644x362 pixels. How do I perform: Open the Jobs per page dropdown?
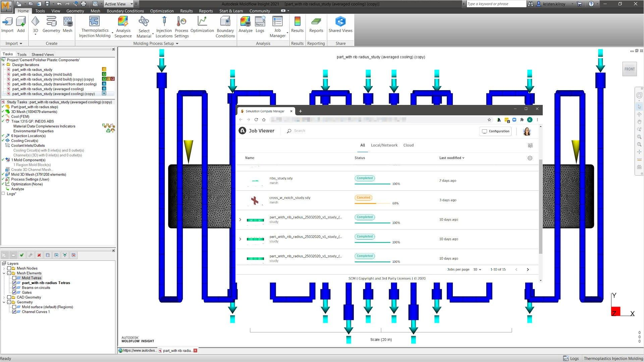click(477, 269)
